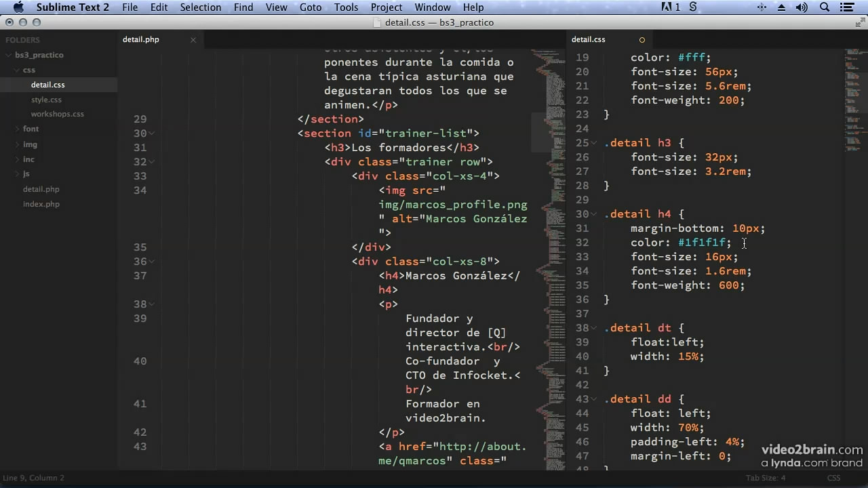Expand the inc folder
The image size is (868, 488).
pos(17,159)
